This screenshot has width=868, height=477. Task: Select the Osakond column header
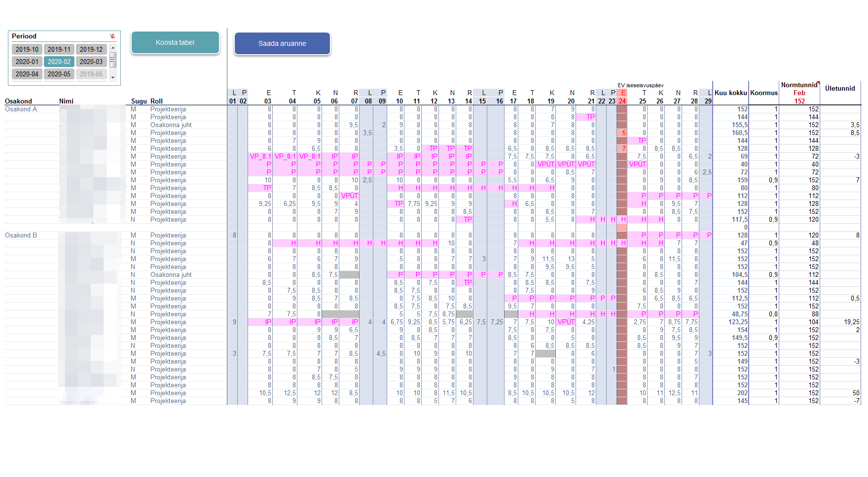[18, 101]
